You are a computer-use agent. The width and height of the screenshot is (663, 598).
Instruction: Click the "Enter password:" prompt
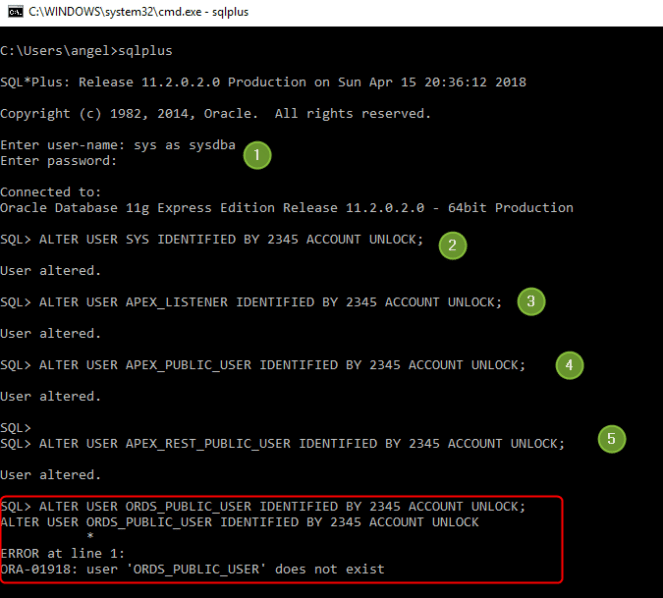[x=59, y=160]
